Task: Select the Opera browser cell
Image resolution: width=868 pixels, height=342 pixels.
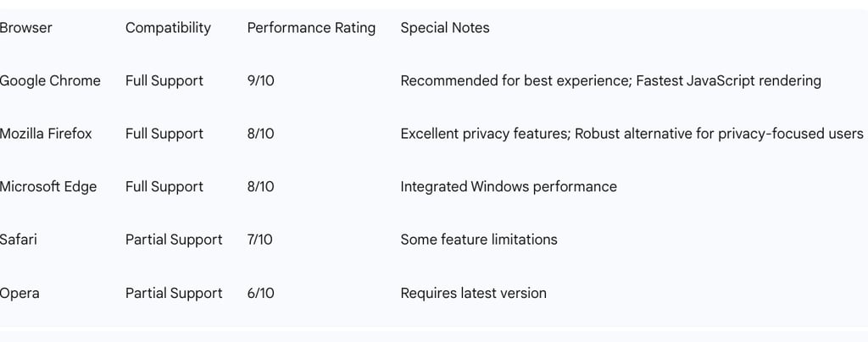Action: click(19, 293)
